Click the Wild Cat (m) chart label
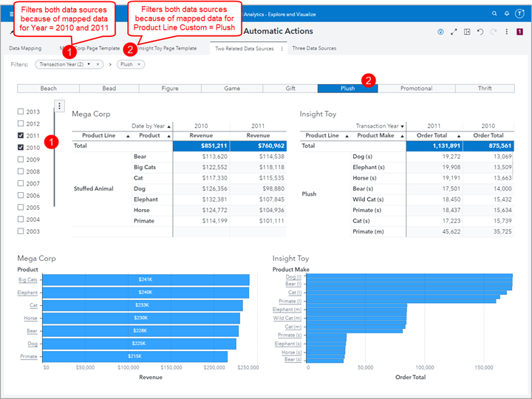This screenshot has height=399, width=532. [287, 318]
